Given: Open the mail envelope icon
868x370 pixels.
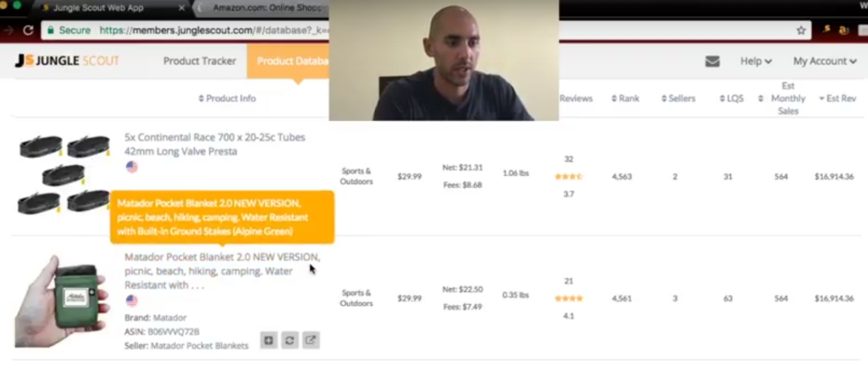Looking at the screenshot, I should click(712, 61).
